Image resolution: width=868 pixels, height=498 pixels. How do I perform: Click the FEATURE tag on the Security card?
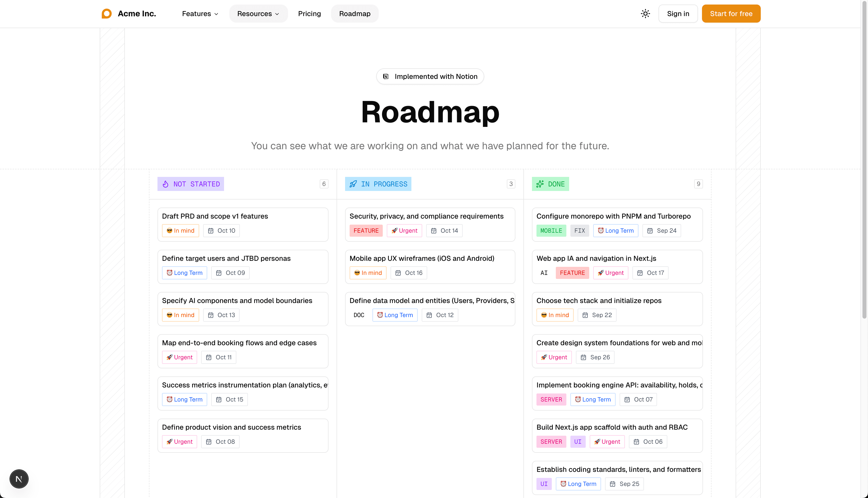click(x=366, y=230)
